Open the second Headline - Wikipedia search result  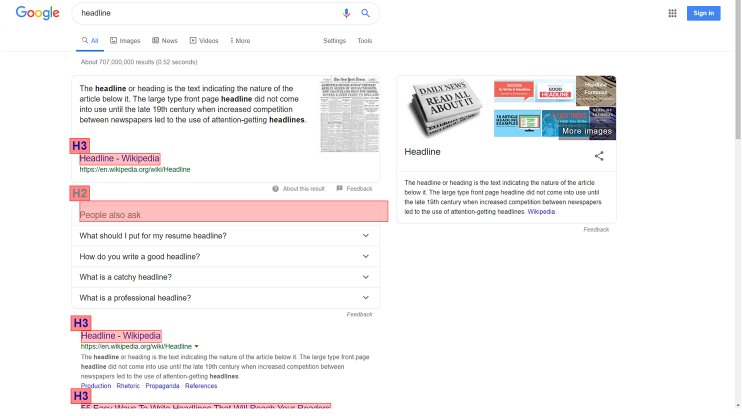pyautogui.click(x=121, y=336)
